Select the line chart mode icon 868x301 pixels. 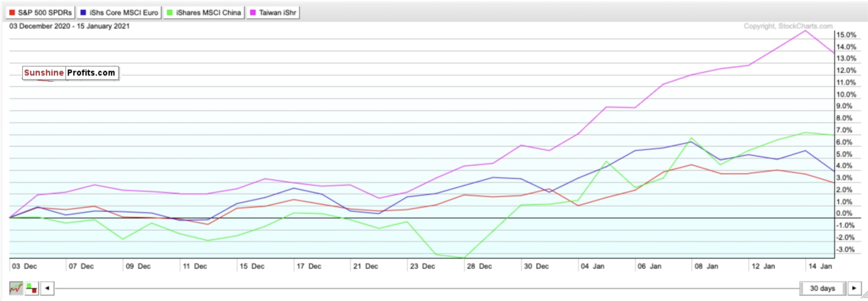(x=16, y=288)
